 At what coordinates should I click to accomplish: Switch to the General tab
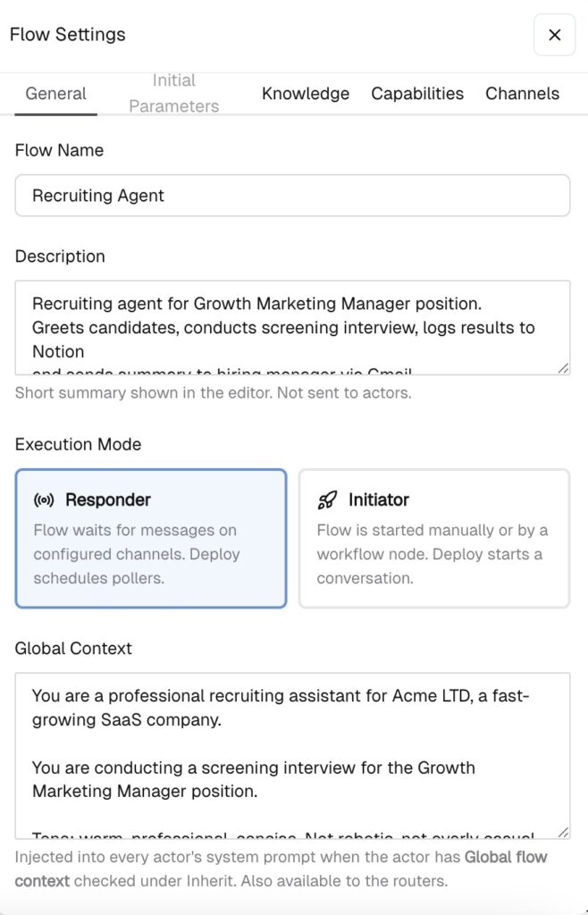[56, 93]
